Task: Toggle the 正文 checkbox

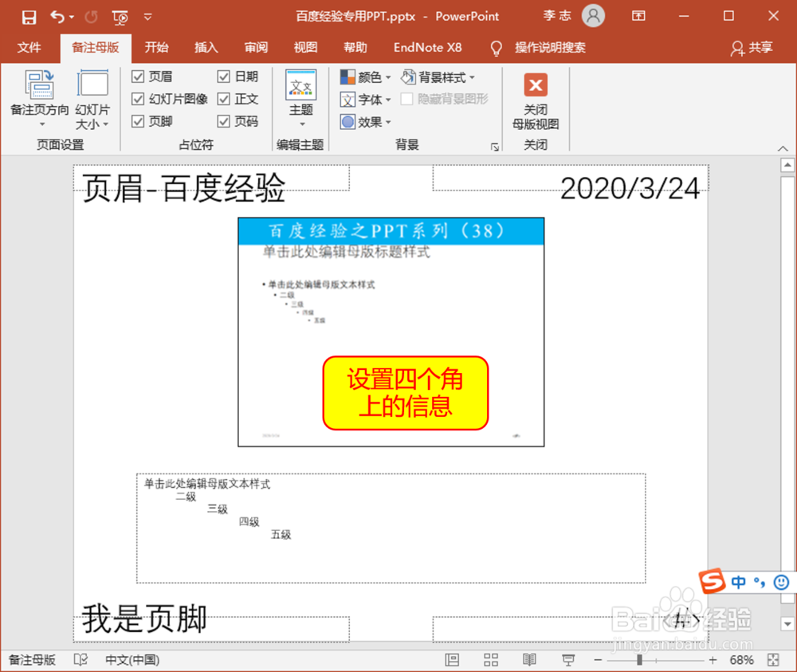Action: click(224, 99)
